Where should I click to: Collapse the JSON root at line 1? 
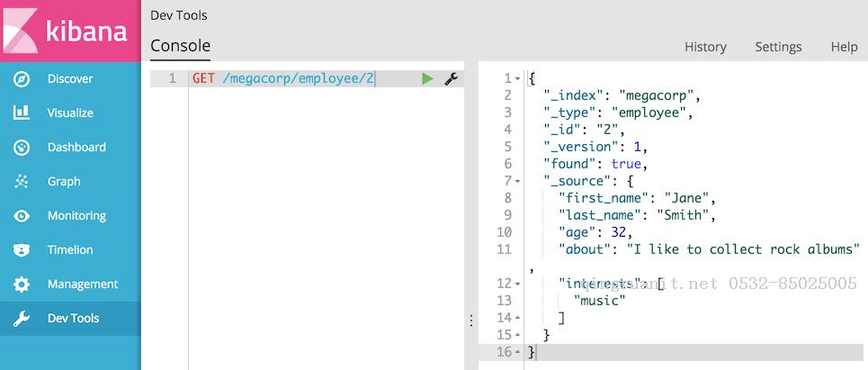pyautogui.click(x=517, y=78)
